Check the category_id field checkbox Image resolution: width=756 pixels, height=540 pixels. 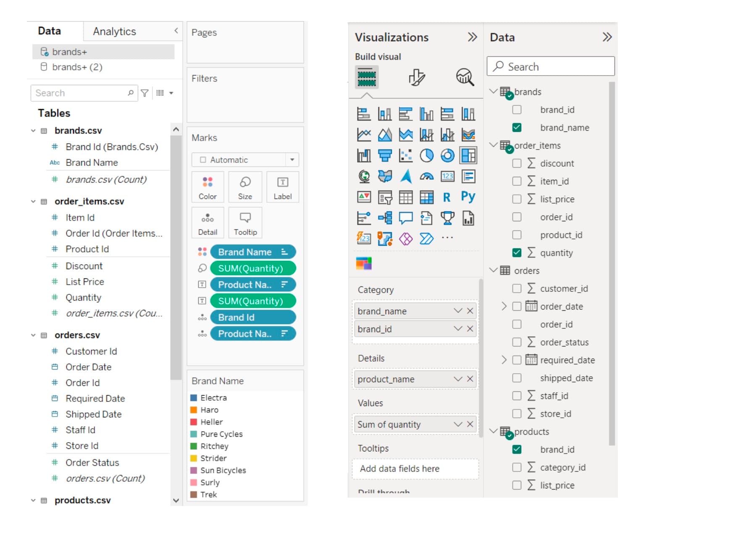coord(517,467)
